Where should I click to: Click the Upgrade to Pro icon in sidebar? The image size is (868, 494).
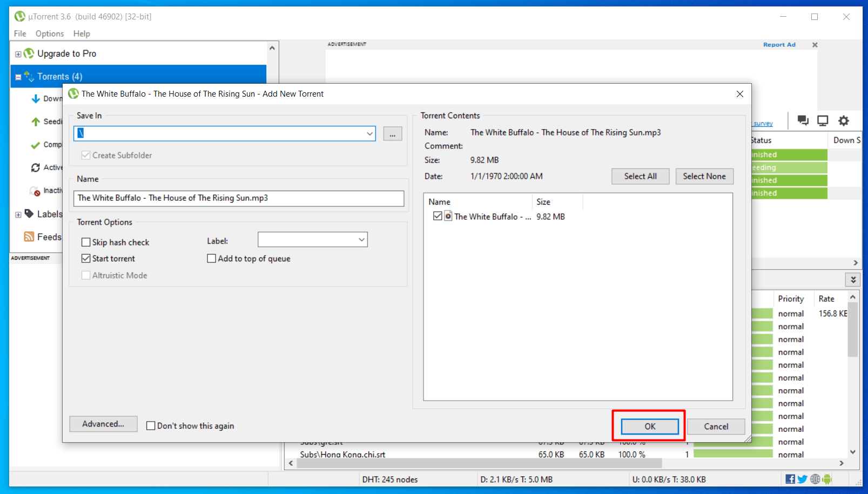(29, 53)
